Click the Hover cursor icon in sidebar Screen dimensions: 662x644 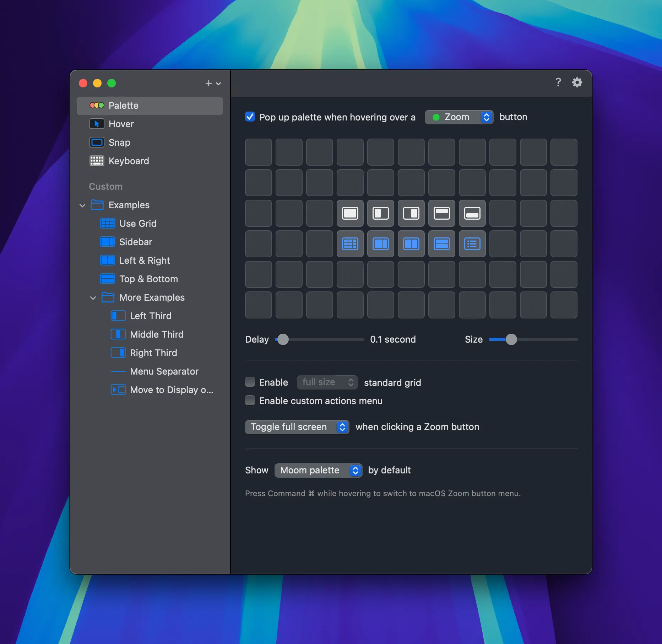tap(97, 124)
